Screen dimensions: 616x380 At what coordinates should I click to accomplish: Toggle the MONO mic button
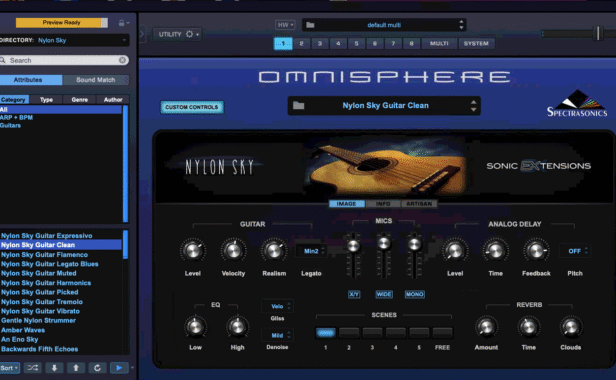point(414,294)
